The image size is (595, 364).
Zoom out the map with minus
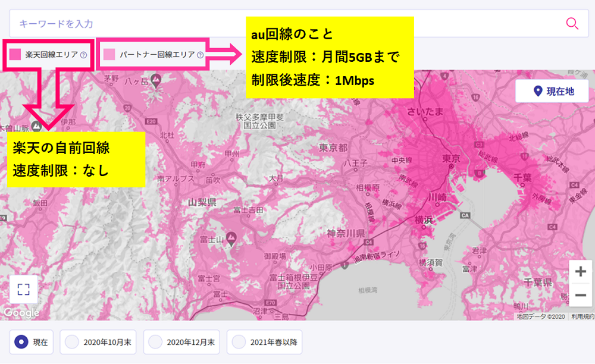(580, 295)
